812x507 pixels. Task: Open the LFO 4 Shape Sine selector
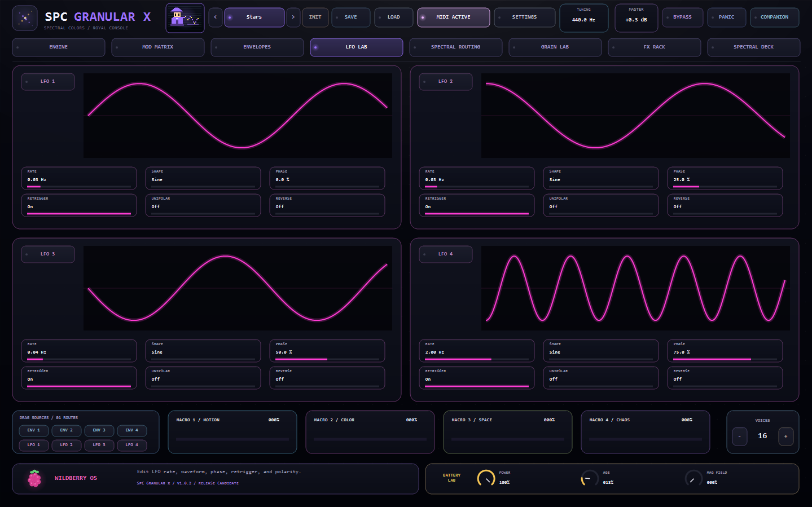click(x=601, y=351)
